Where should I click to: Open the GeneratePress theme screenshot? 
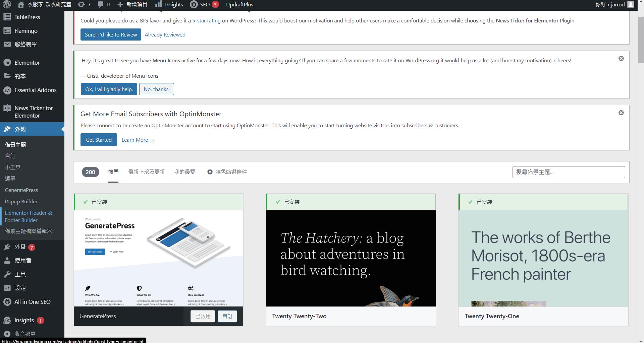coord(158,258)
